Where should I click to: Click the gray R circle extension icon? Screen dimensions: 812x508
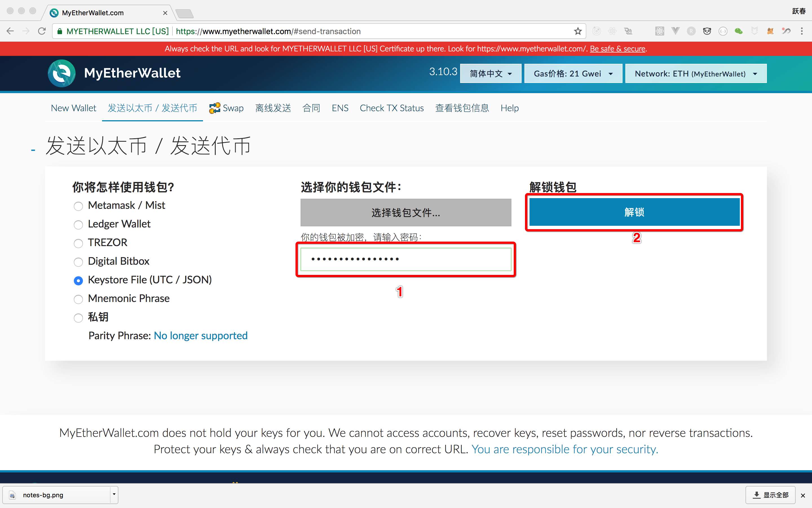click(x=691, y=31)
